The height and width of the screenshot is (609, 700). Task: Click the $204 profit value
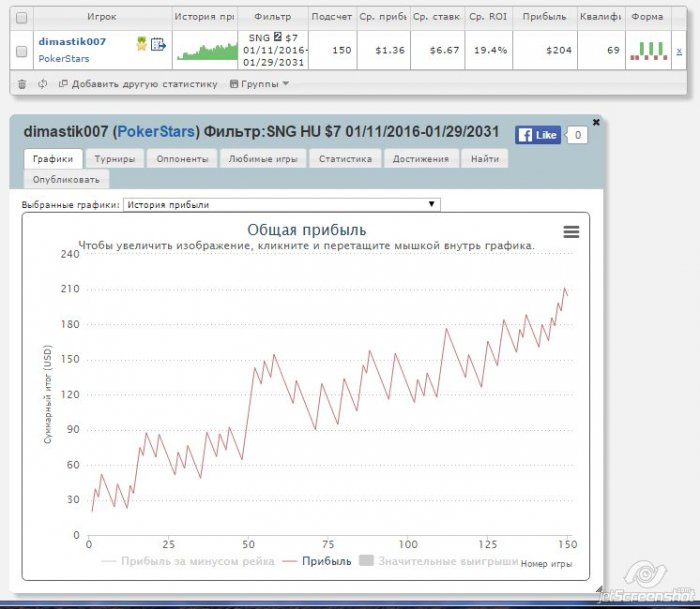click(x=558, y=50)
